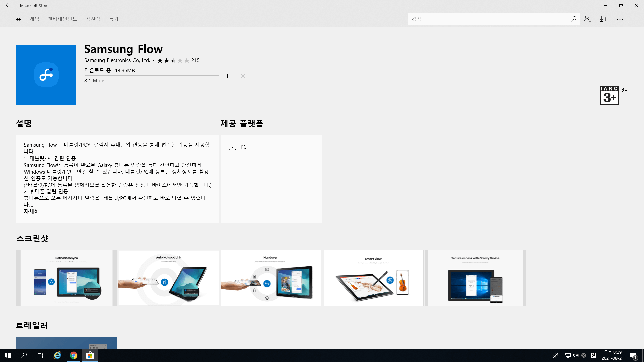Cancel the Samsung Flow download
Screen dimensions: 644x362
pyautogui.click(x=243, y=76)
